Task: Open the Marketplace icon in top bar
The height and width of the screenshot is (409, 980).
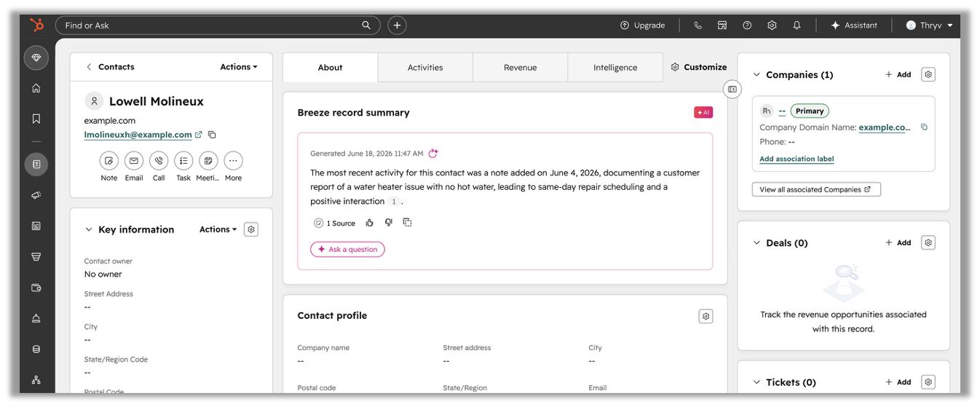Action: point(722,25)
